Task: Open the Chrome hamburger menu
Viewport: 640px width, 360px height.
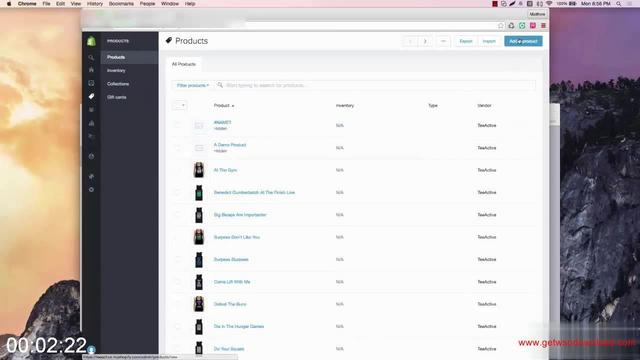Action: click(x=543, y=25)
